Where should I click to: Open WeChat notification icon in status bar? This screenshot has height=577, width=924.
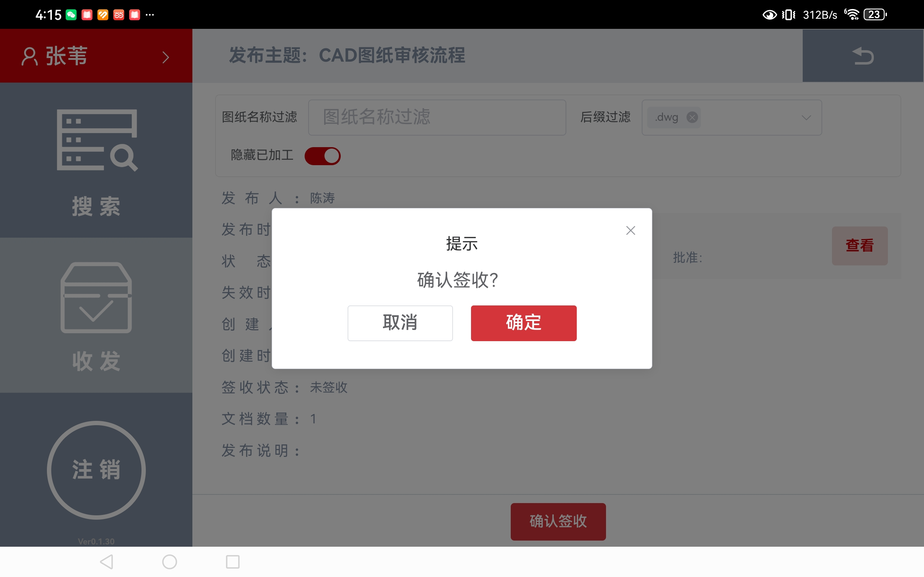pos(71,15)
